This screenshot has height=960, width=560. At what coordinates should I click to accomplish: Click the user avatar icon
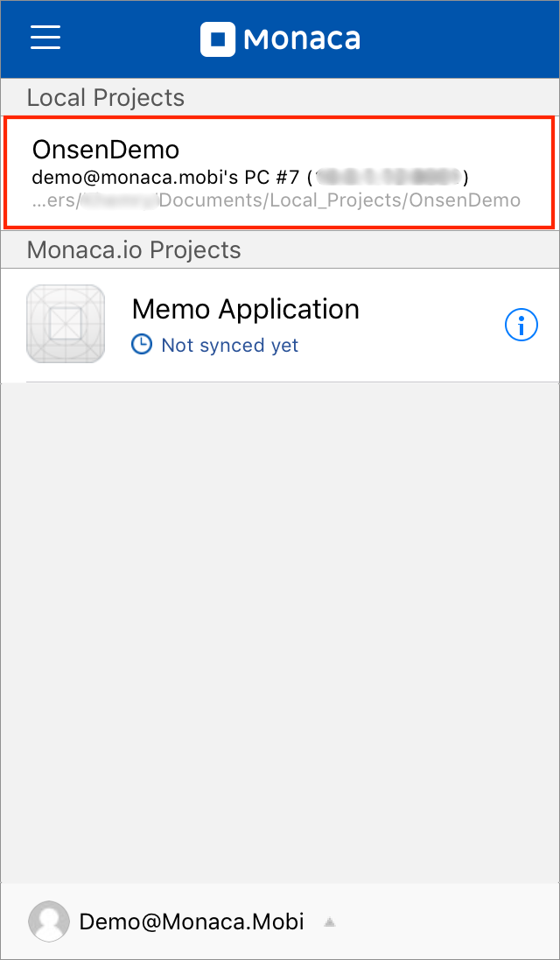coord(49,921)
